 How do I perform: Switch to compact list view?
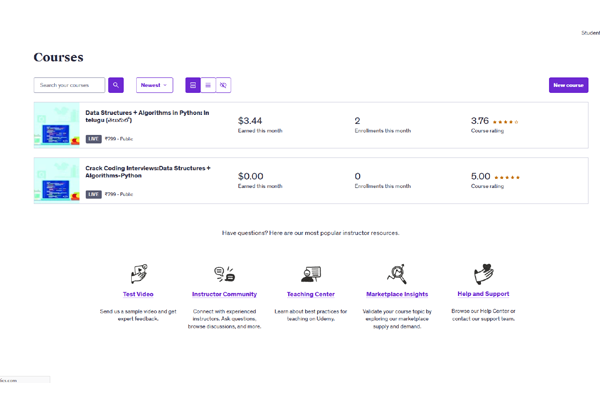pos(208,85)
